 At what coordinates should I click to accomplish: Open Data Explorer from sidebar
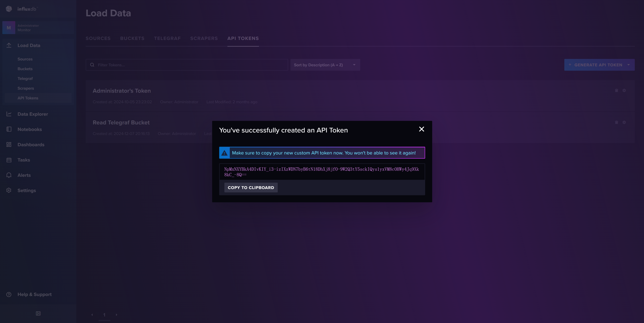pos(33,114)
